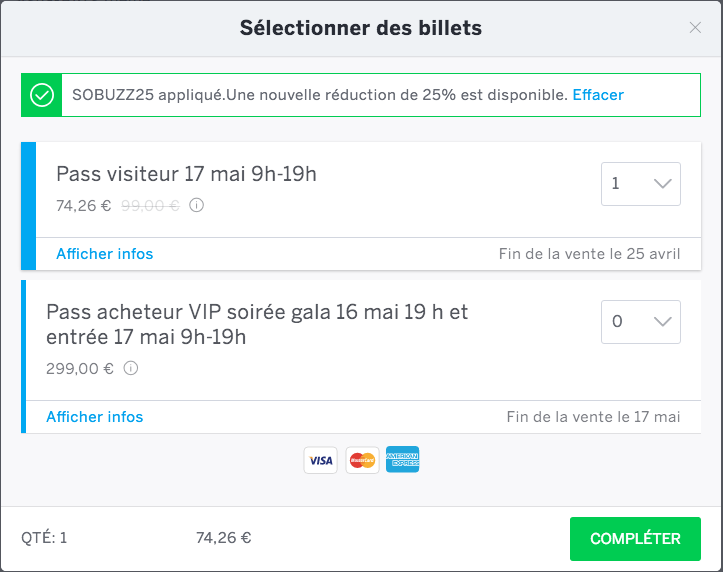Open Pass acheteur VIP quantity dropdown

point(641,322)
